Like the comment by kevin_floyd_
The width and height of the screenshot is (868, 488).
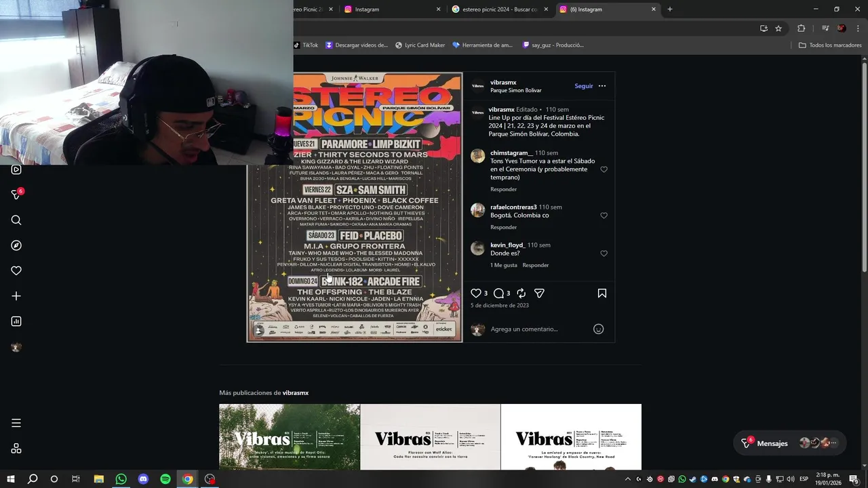[604, 253]
